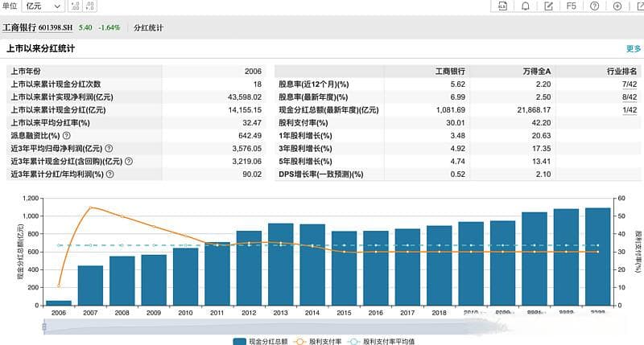Click the value 3,576.05
The height and width of the screenshot is (345, 644).
point(247,149)
